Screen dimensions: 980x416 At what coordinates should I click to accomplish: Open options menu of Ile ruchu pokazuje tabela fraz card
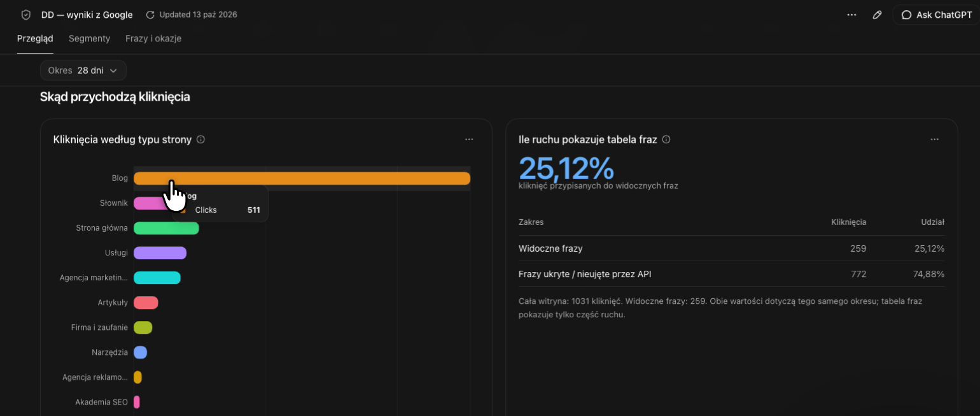pos(935,139)
